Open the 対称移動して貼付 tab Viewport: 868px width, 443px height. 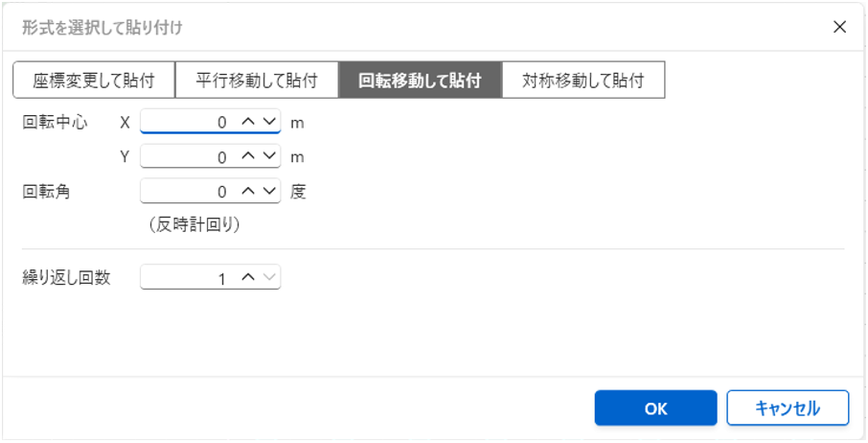coord(582,81)
